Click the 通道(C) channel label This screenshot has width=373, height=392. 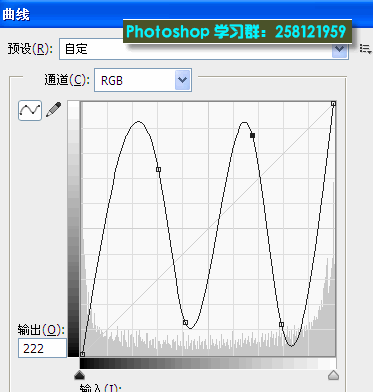[x=67, y=80]
